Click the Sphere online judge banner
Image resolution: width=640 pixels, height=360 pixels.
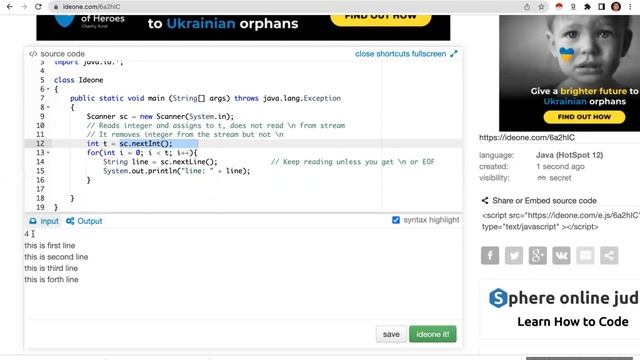coord(563,309)
